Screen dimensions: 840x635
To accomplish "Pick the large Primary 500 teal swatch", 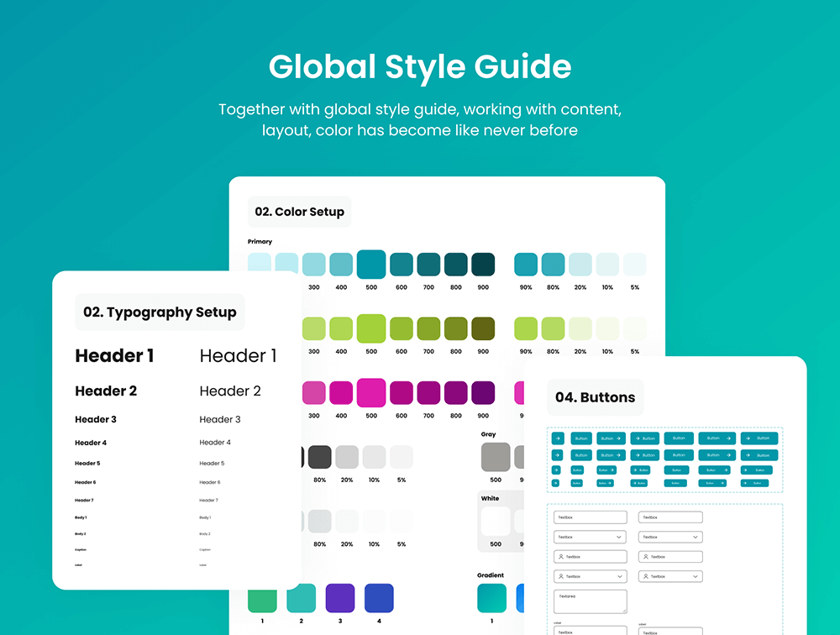I will 371,265.
